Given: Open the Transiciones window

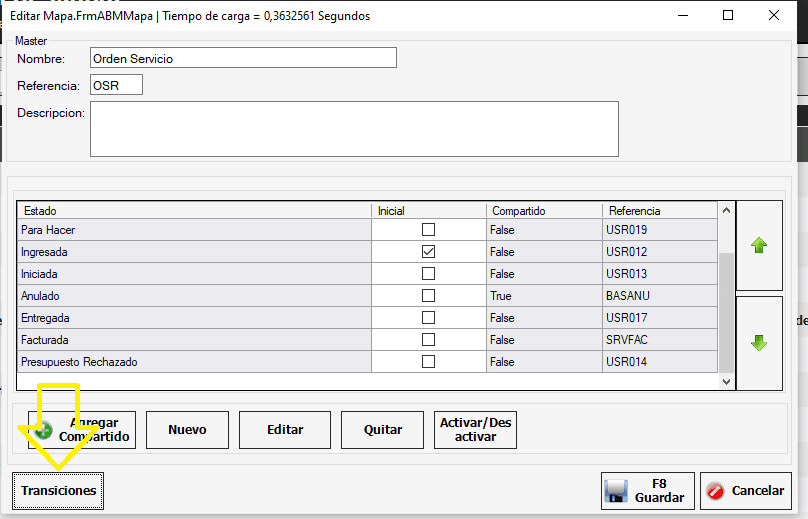Looking at the screenshot, I should coord(59,491).
